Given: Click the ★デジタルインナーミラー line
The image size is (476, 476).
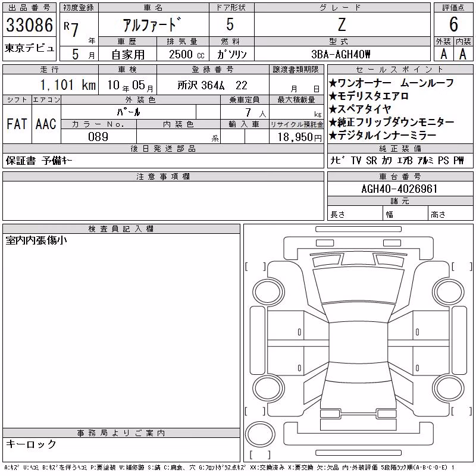Looking at the screenshot, I should 383,135.
